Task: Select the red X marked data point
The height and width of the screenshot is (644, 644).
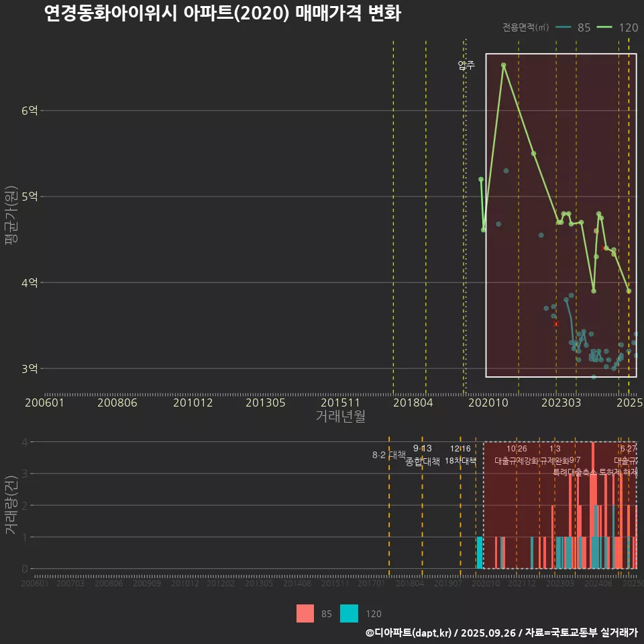Action: [557, 323]
